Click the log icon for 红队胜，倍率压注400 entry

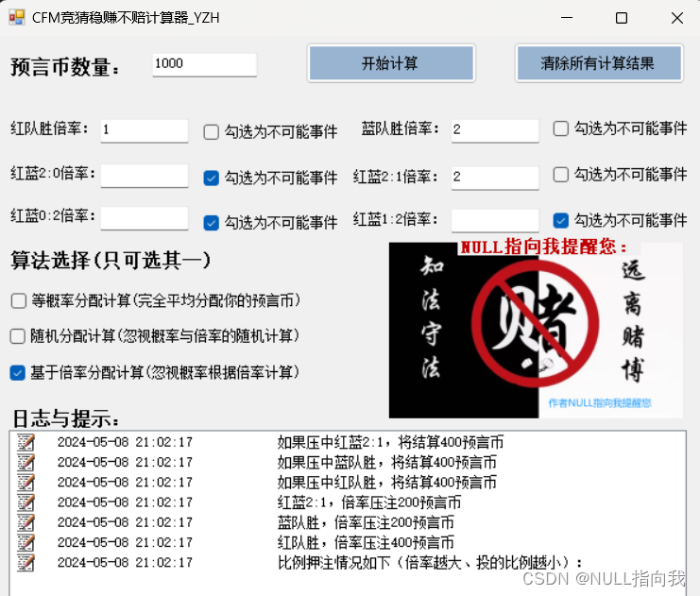26,543
